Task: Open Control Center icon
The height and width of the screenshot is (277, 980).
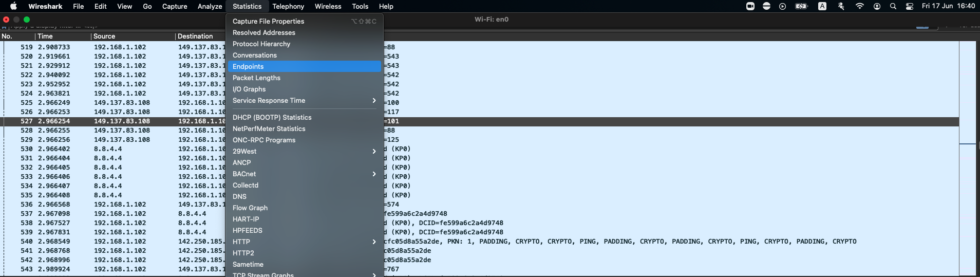Action: (910, 6)
